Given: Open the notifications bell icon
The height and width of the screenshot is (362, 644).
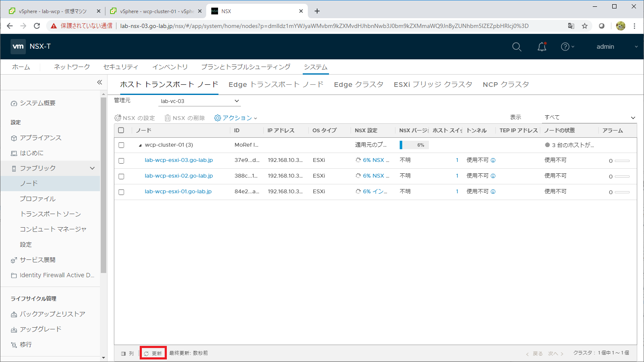Looking at the screenshot, I should [542, 47].
